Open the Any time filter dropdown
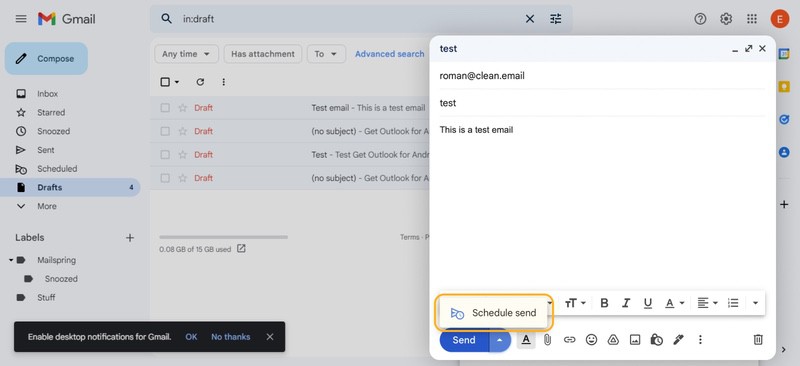This screenshot has height=366, width=800. [x=186, y=54]
